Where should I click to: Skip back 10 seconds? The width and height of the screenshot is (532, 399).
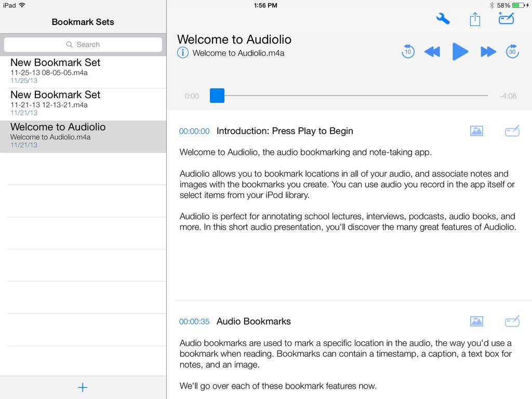click(x=408, y=51)
